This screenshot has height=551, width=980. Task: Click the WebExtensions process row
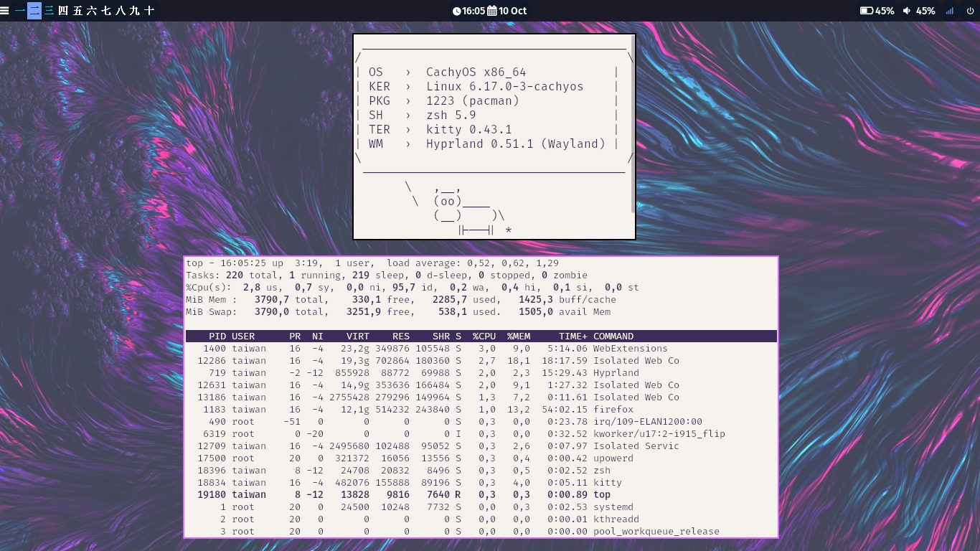coord(481,349)
